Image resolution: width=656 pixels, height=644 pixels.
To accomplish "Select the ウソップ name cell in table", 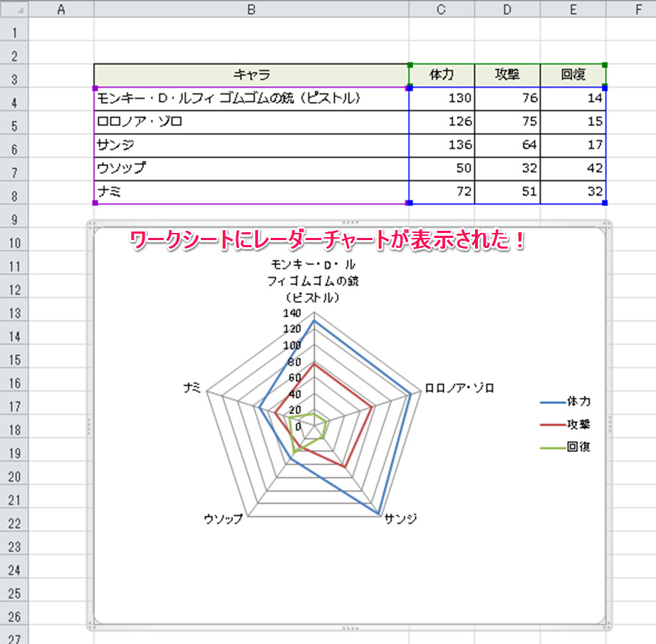I will [x=251, y=169].
